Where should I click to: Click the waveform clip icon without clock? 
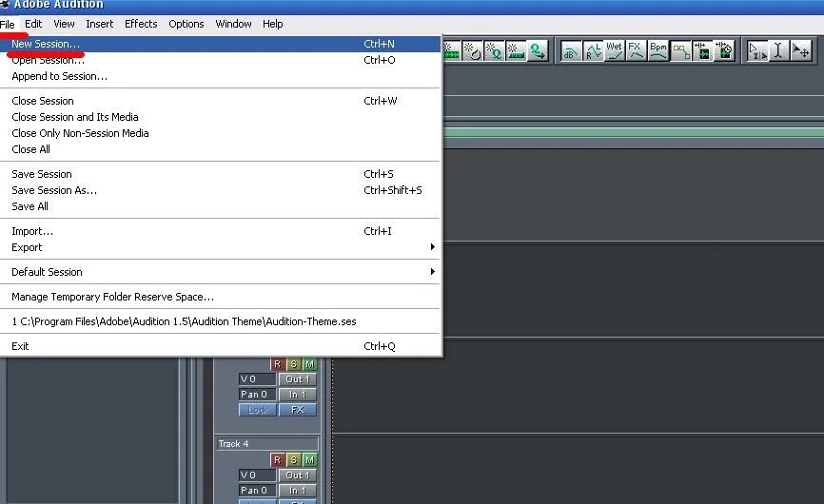click(x=702, y=51)
